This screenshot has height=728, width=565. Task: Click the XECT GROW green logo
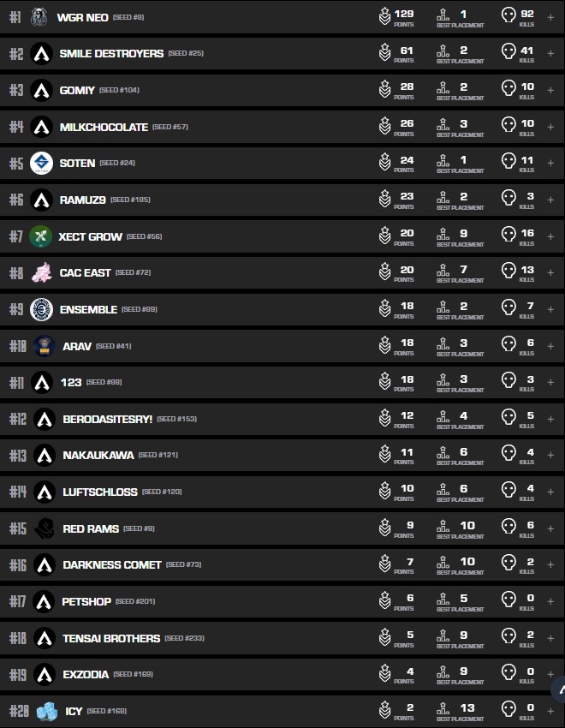coord(40,236)
